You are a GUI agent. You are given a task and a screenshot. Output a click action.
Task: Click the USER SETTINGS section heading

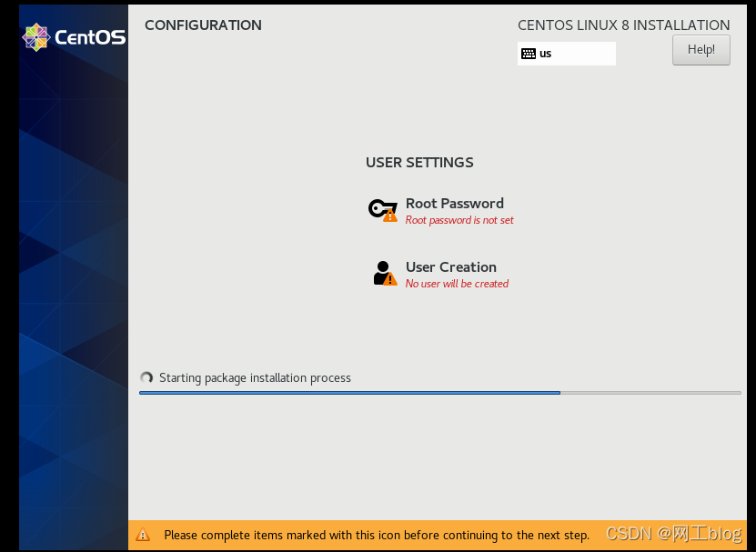point(419,163)
